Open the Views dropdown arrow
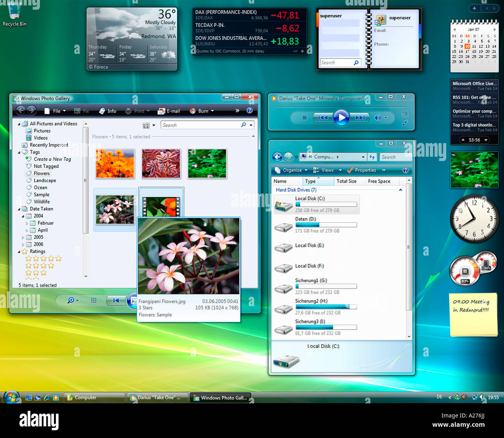The width and height of the screenshot is (504, 438). (x=340, y=170)
